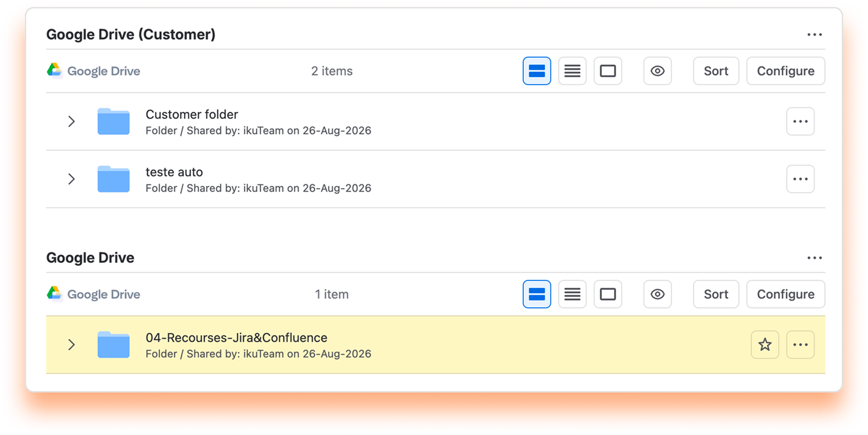Select thick row view in Customer section

[x=536, y=71]
